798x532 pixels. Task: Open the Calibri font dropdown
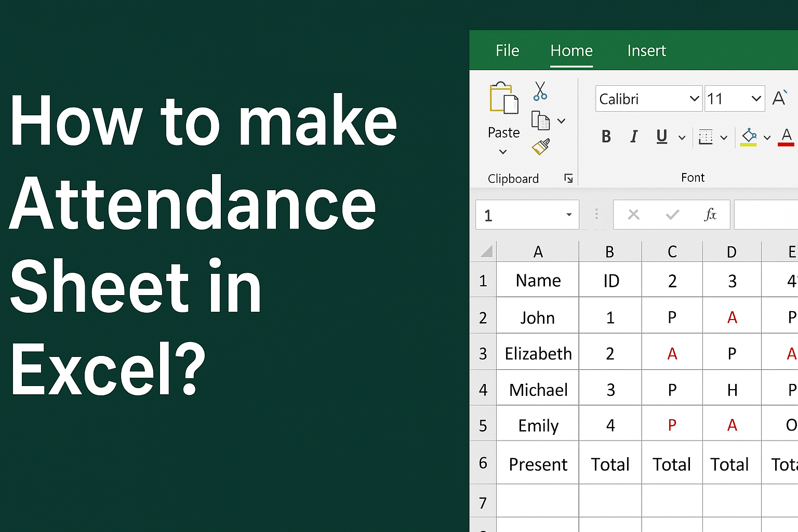(695, 99)
